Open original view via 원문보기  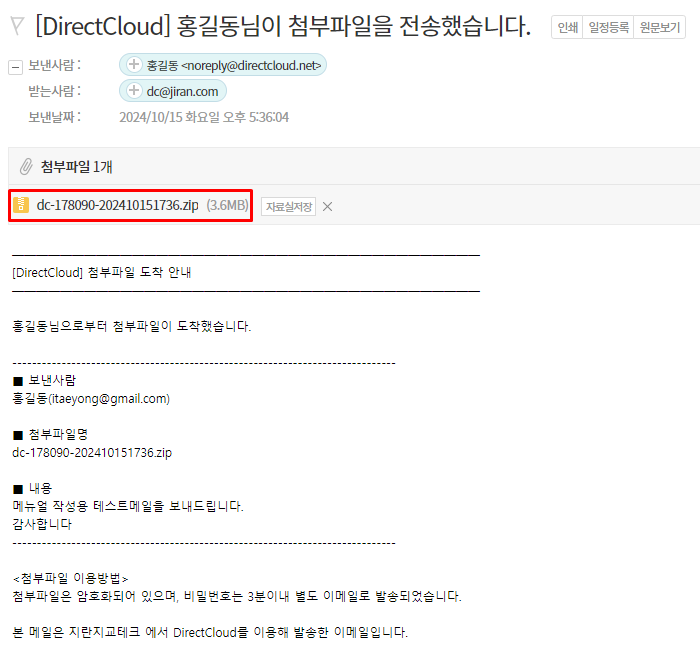pos(660,27)
